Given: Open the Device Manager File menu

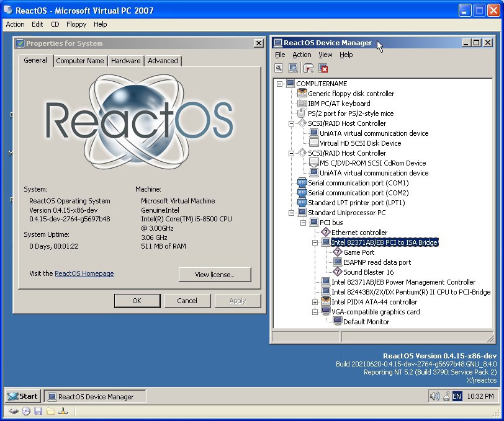Looking at the screenshot, I should coord(280,55).
